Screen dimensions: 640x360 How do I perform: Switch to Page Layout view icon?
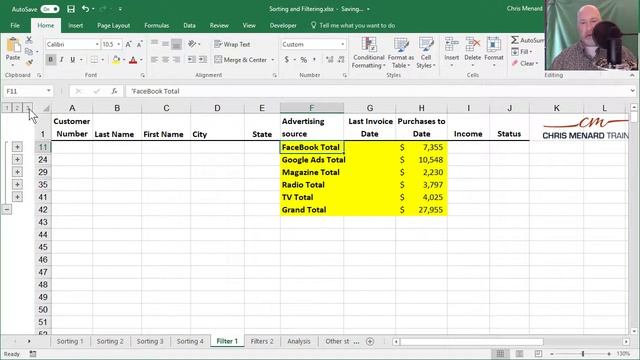click(x=519, y=353)
